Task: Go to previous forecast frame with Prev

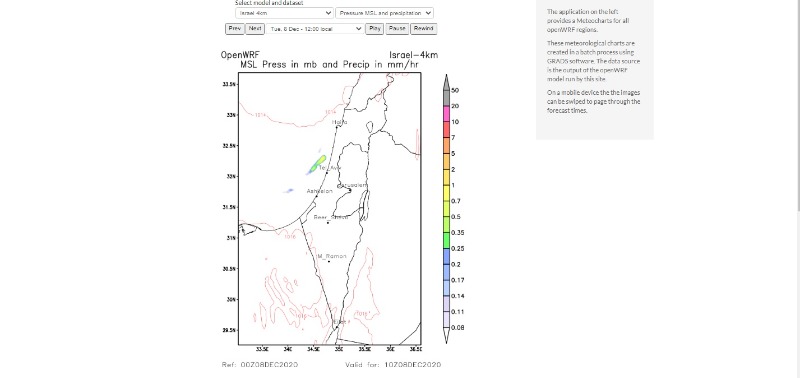Action: coord(235,29)
